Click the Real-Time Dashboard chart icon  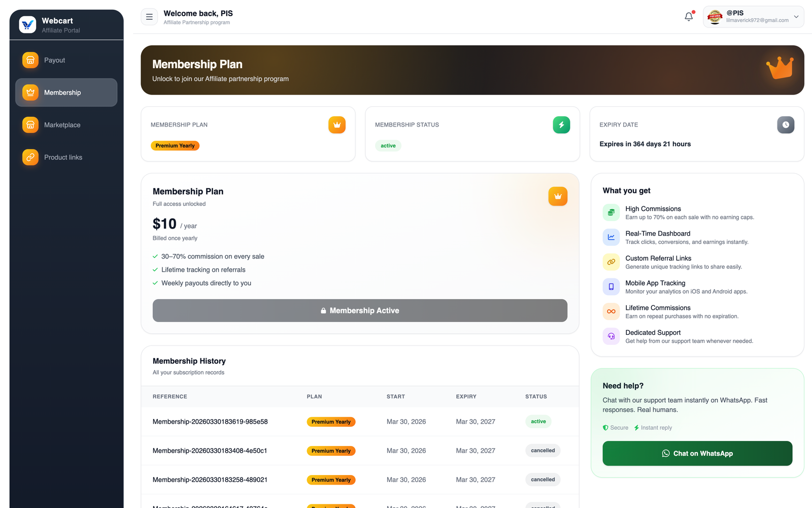pyautogui.click(x=611, y=237)
